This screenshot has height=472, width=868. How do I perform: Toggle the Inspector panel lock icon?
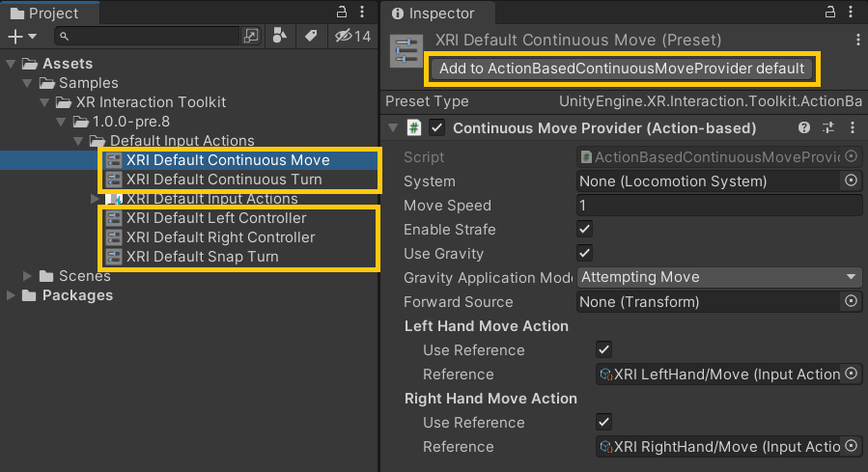(829, 12)
